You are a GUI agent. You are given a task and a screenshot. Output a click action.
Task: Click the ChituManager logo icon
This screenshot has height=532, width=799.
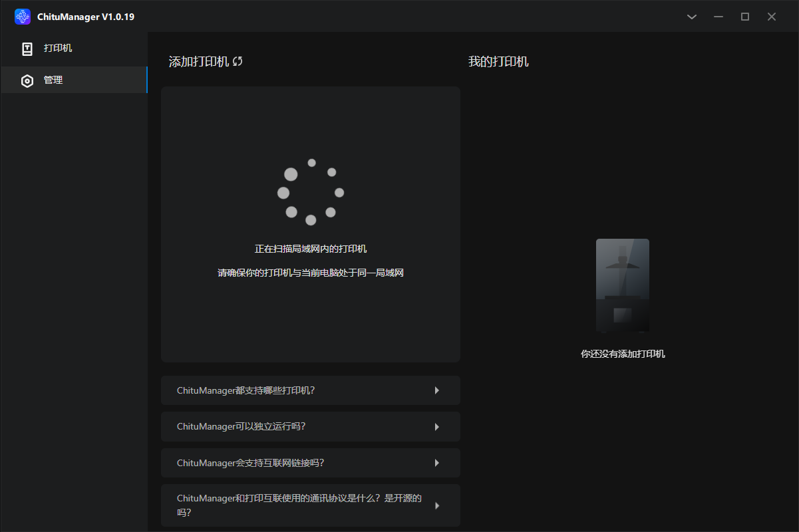[23, 17]
